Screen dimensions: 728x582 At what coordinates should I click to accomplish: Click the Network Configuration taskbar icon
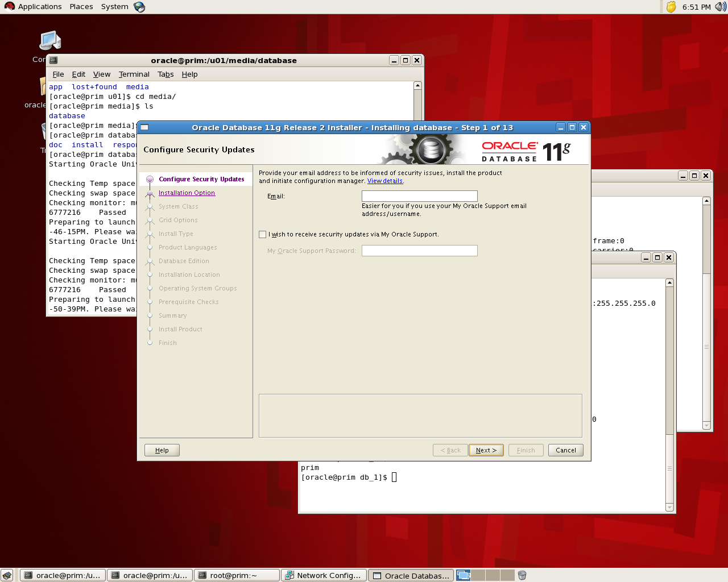[x=324, y=575]
